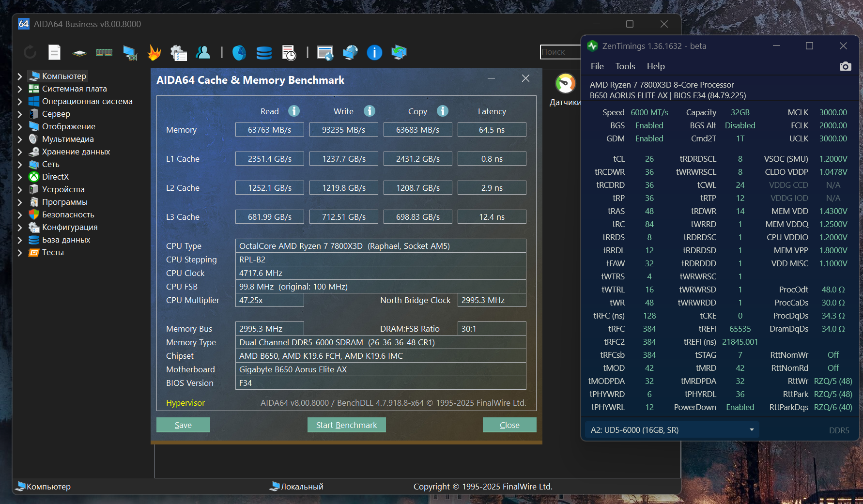Image resolution: width=863 pixels, height=504 pixels.
Task: Open the Report document icon in AIDA64 toolbar
Action: click(x=54, y=52)
